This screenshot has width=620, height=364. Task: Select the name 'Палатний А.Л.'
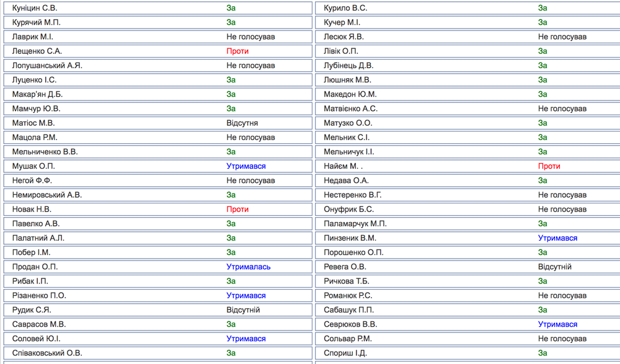38,238
